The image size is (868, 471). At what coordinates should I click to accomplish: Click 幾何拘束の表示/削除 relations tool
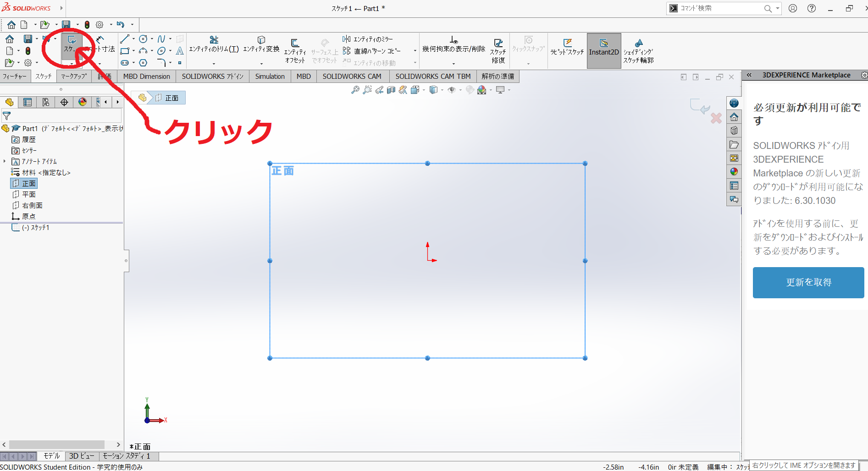[x=453, y=44]
